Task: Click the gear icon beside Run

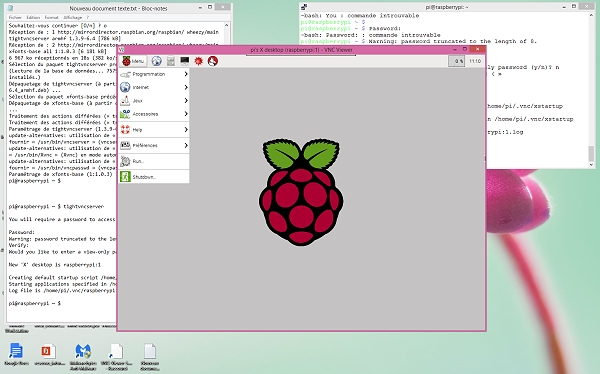Action: tap(125, 161)
